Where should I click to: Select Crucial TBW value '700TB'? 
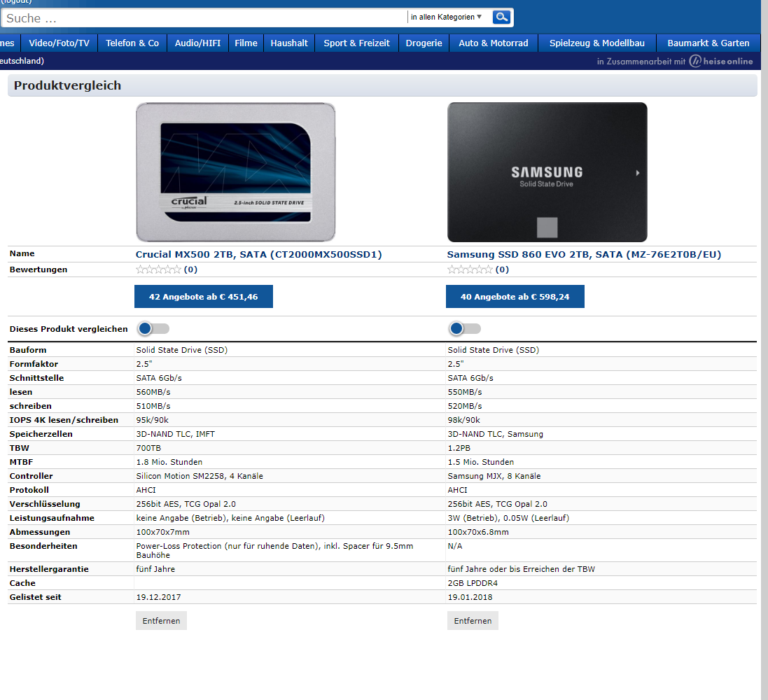click(148, 448)
